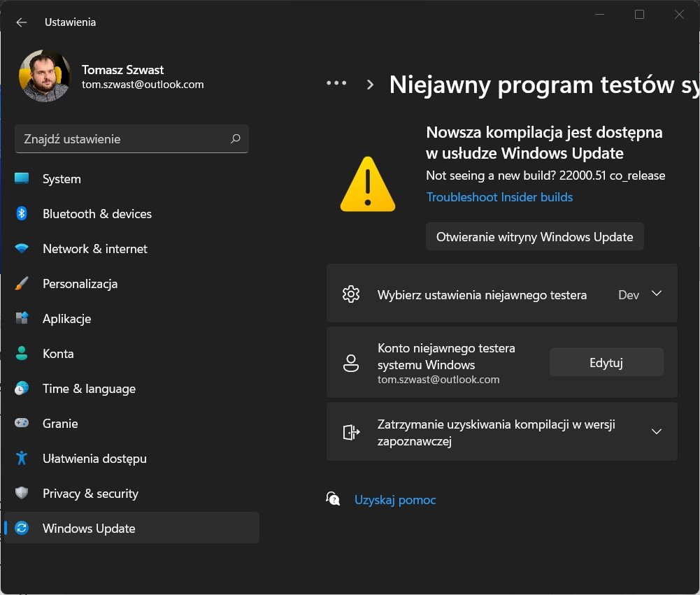This screenshot has height=595, width=700.
Task: Click the Zatrzymanie uzyskiwania kompilacji label
Action: coord(496,433)
